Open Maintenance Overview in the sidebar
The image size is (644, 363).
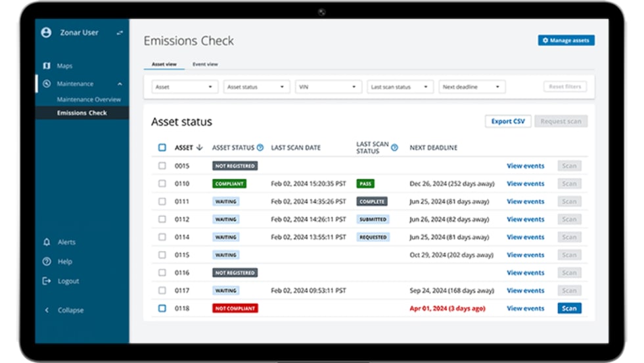coord(89,99)
